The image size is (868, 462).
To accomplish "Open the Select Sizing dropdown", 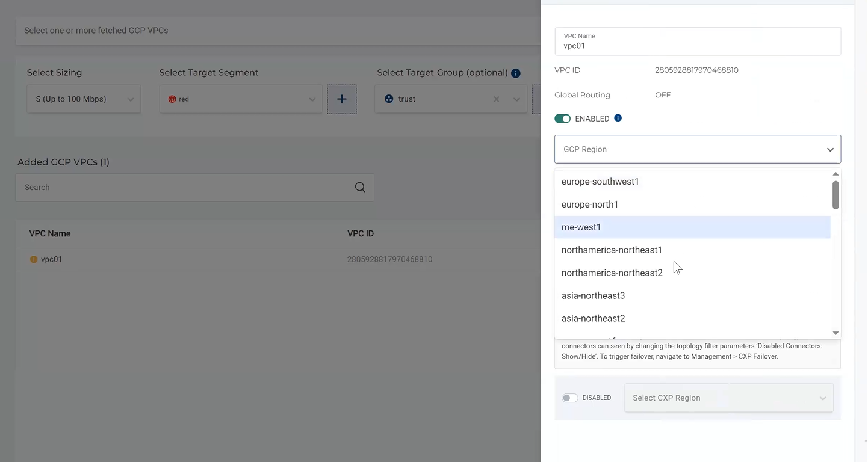I will (x=84, y=99).
